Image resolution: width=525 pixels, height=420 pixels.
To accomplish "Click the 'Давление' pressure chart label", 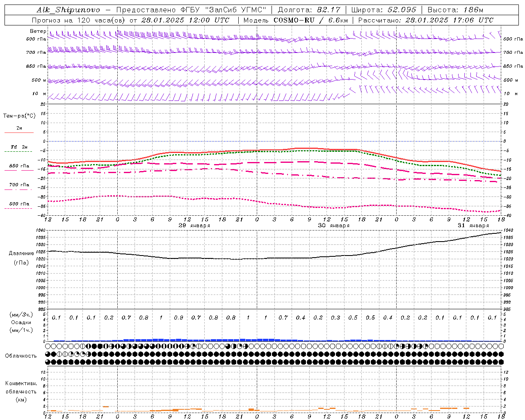I will click(21, 253).
